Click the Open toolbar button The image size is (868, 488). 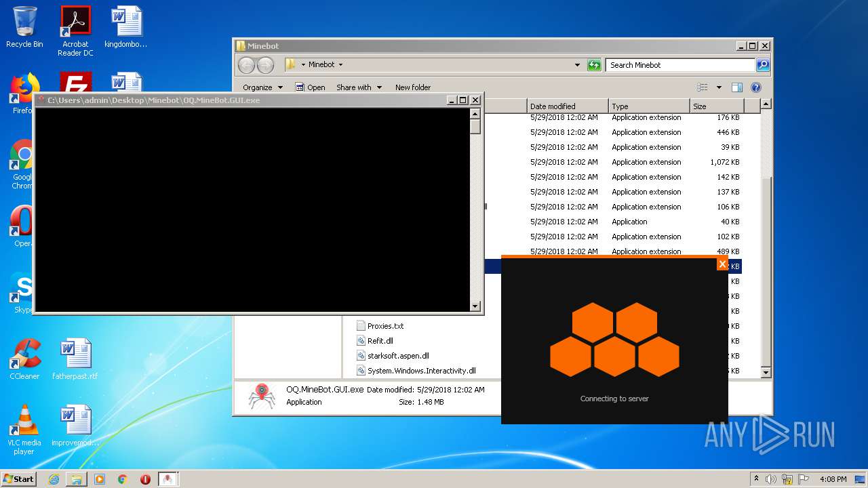click(311, 87)
